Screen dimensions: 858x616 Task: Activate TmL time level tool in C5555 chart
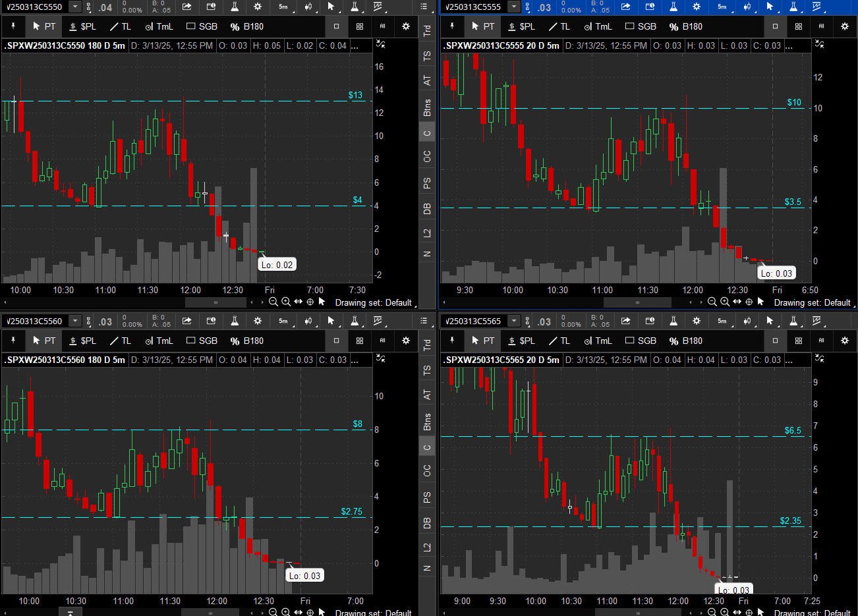click(x=598, y=26)
